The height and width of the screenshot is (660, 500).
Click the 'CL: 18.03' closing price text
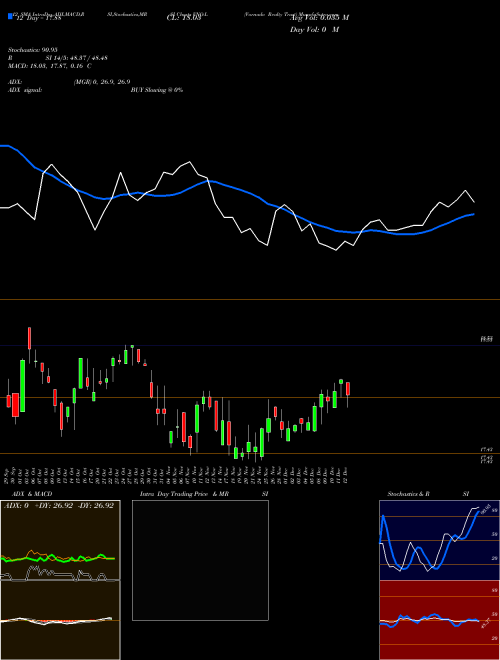[x=183, y=18]
